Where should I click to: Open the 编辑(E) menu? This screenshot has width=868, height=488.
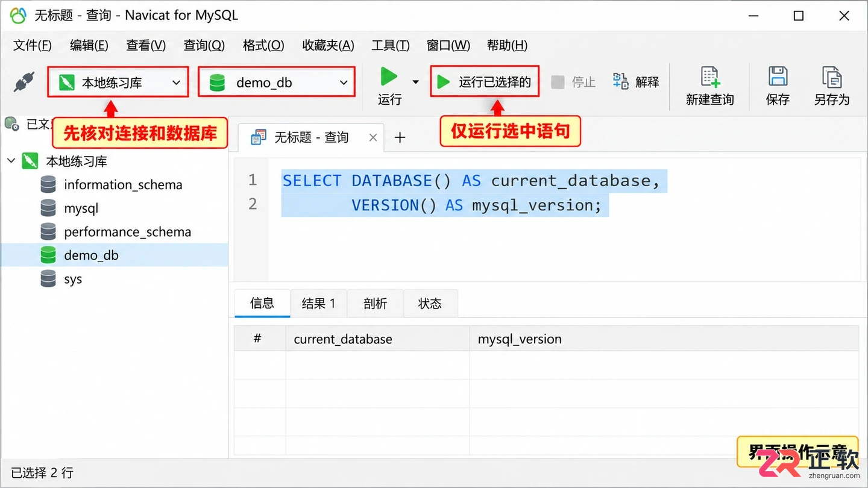coord(89,45)
